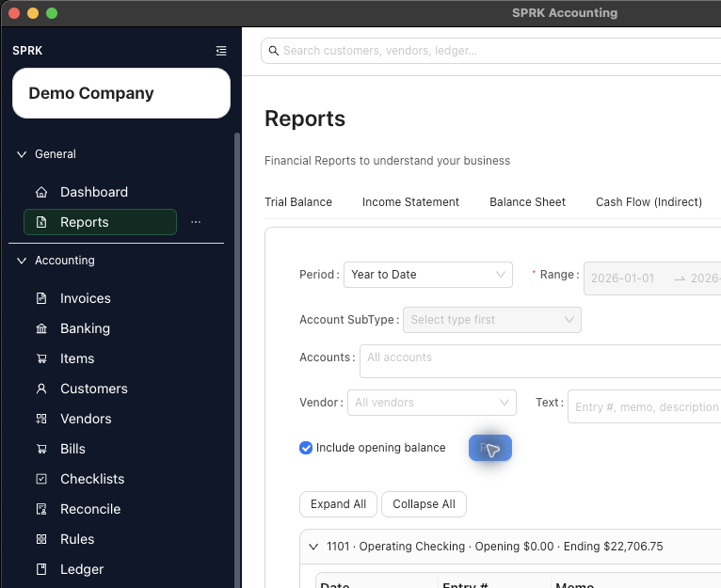Click the Items cart icon
The width and height of the screenshot is (721, 588).
(41, 358)
